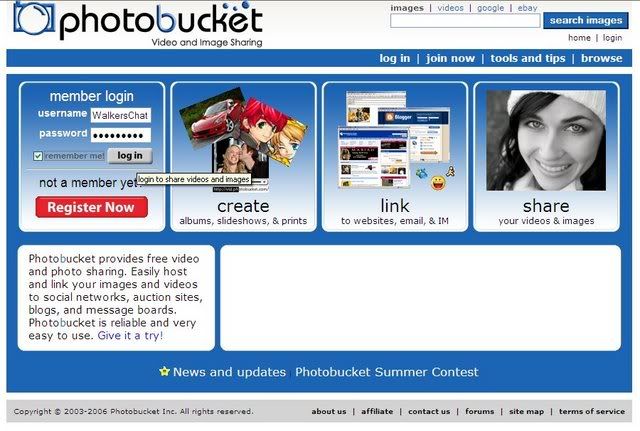This screenshot has width=640, height=431.
Task: Click the yellow star news icon
Action: tap(164, 371)
